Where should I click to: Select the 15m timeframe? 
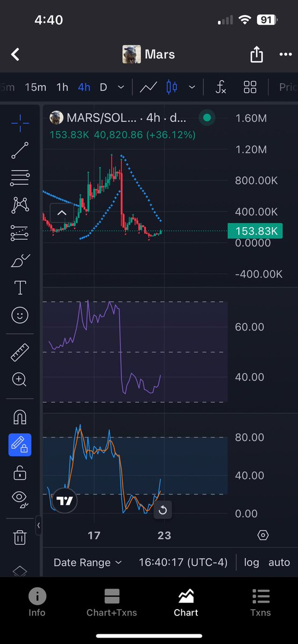pos(36,87)
